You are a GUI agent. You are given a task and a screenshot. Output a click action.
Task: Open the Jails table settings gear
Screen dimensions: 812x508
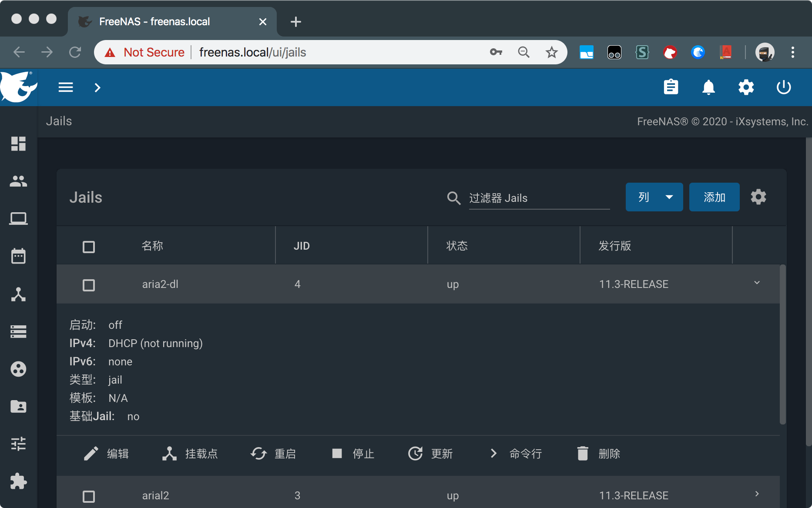pos(758,197)
